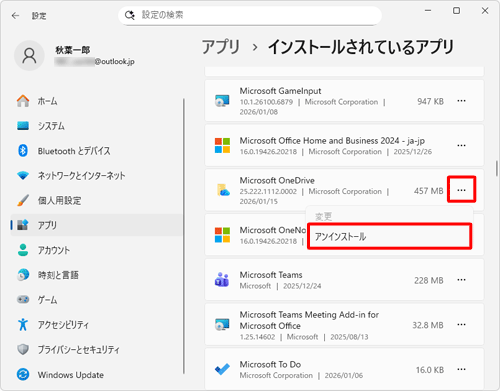Click the 時刻と言語 globe clock icon
The image size is (500, 391).
coord(23,275)
